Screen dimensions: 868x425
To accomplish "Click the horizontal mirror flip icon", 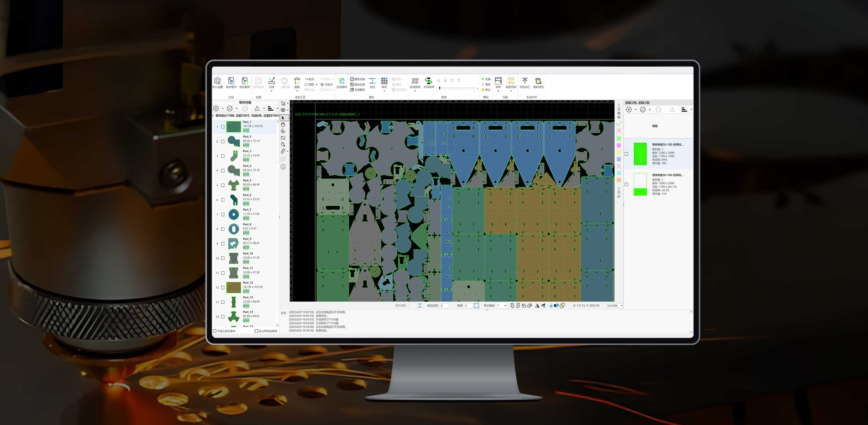I will pos(537,306).
